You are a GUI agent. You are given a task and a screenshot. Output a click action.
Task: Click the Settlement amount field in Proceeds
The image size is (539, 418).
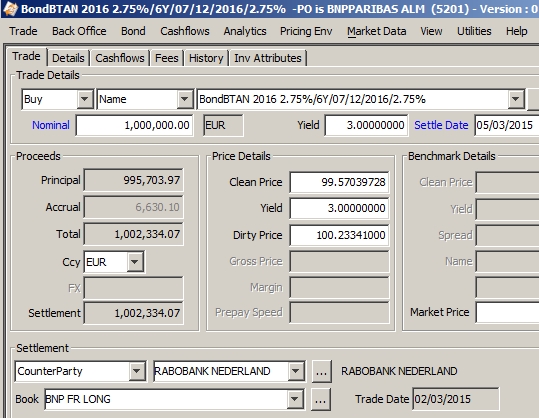click(134, 313)
